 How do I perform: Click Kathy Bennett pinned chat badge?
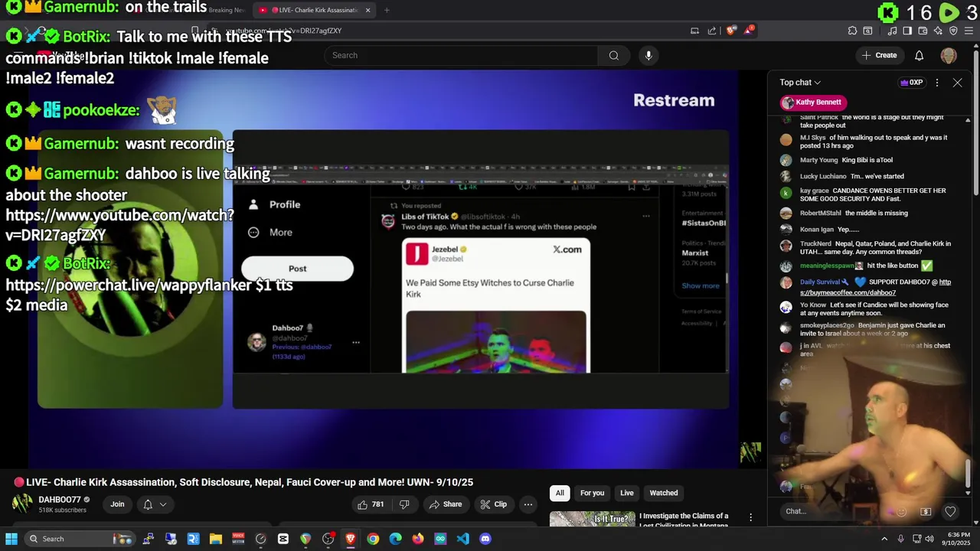point(812,103)
